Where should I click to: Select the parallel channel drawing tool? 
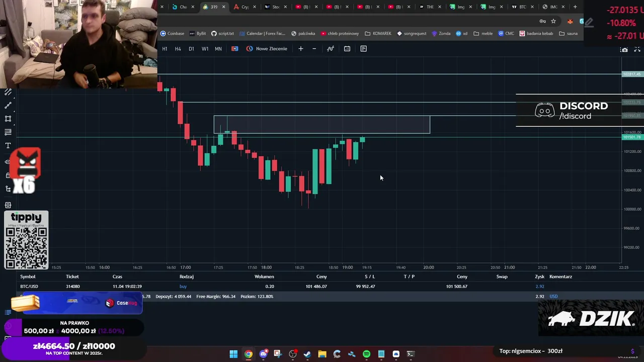tap(8, 93)
